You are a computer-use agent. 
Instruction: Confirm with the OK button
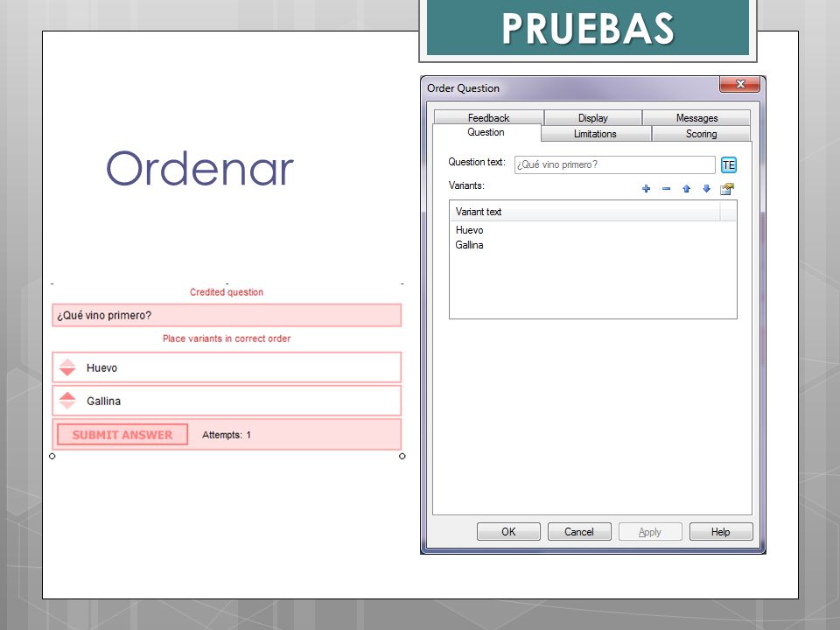(508, 532)
